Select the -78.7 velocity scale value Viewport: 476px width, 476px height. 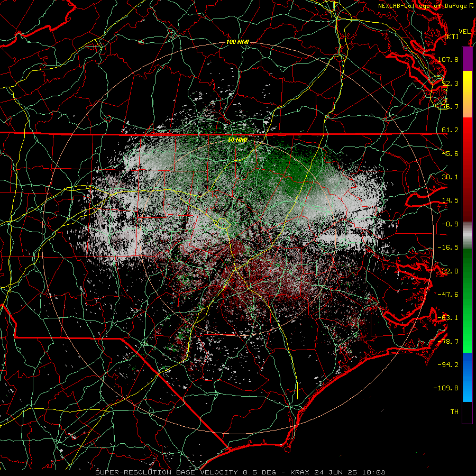[x=448, y=342]
